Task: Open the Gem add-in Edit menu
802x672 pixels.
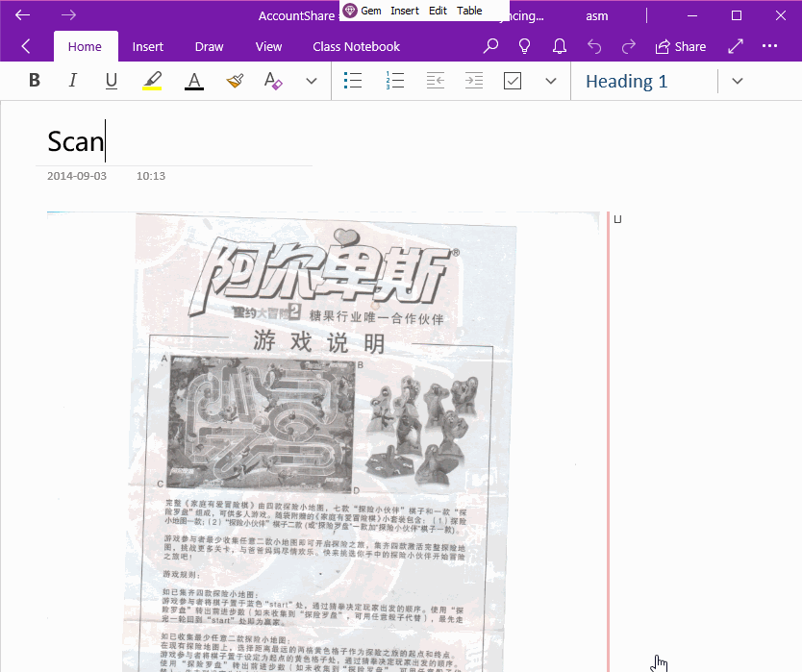Action: pos(438,11)
